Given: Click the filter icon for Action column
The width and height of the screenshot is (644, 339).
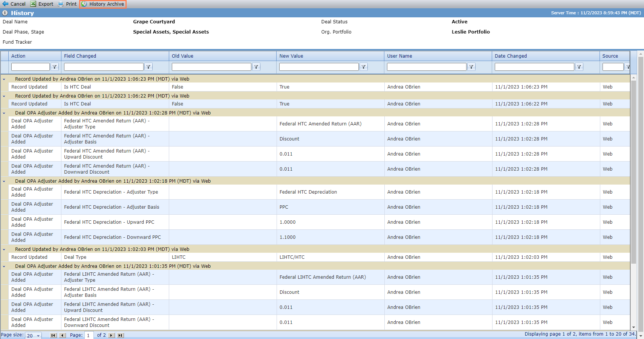Looking at the screenshot, I should (55, 67).
